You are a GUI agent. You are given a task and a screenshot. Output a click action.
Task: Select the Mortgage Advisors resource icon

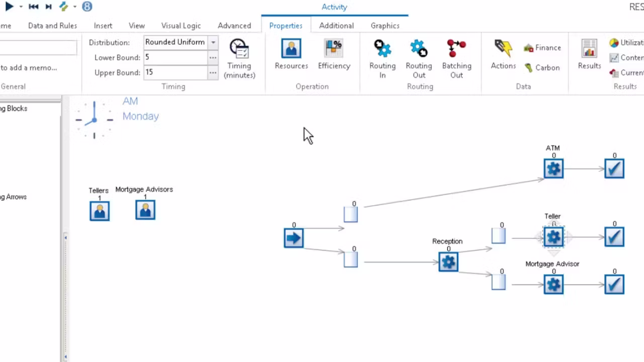click(145, 210)
